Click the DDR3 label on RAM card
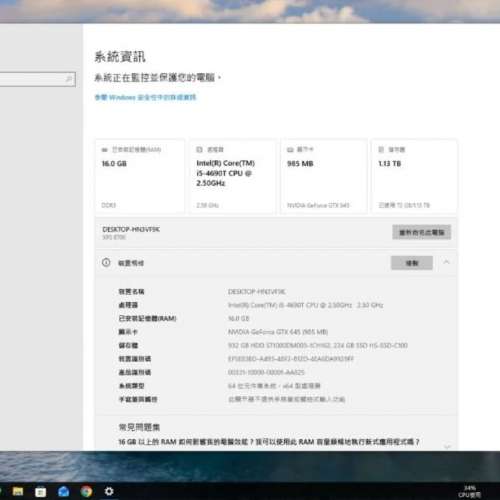 point(109,205)
